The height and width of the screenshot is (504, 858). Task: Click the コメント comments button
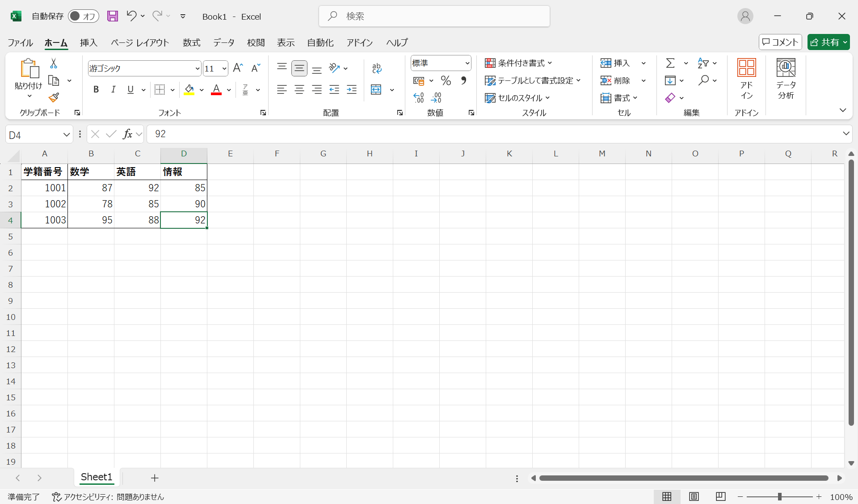click(780, 42)
